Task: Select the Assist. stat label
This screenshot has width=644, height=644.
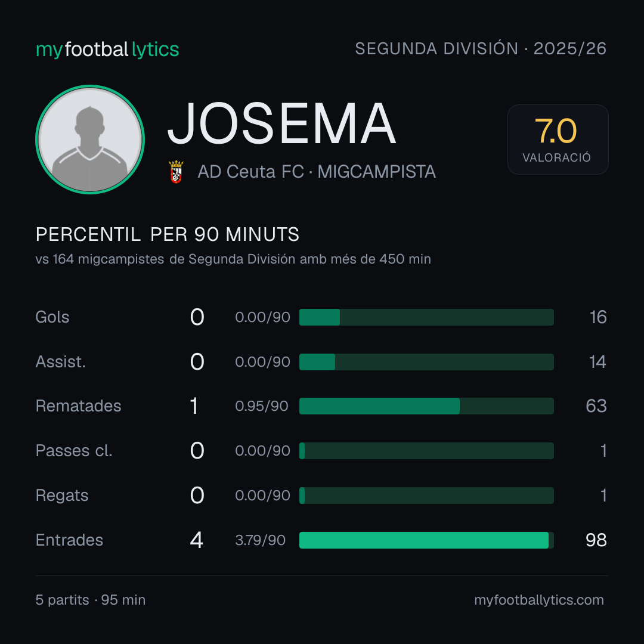Action: [x=61, y=362]
